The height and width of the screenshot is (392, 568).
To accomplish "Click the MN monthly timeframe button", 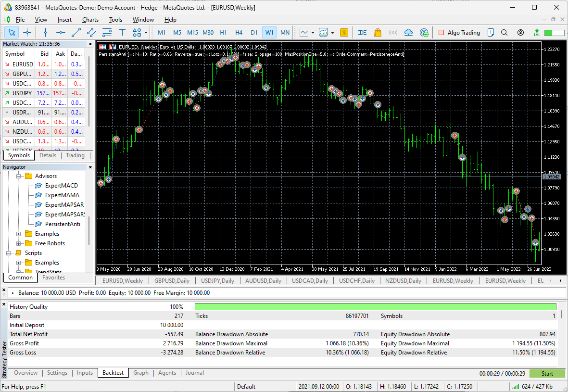I will coord(285,32).
